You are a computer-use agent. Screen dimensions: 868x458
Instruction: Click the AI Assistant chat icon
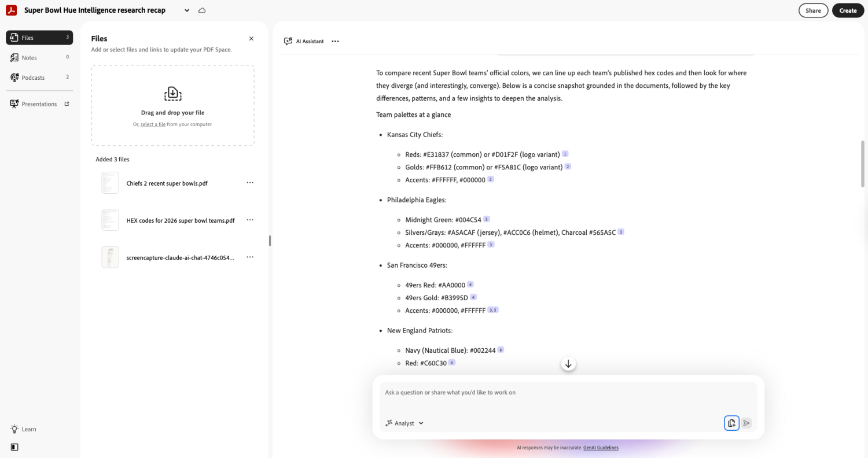pyautogui.click(x=288, y=41)
